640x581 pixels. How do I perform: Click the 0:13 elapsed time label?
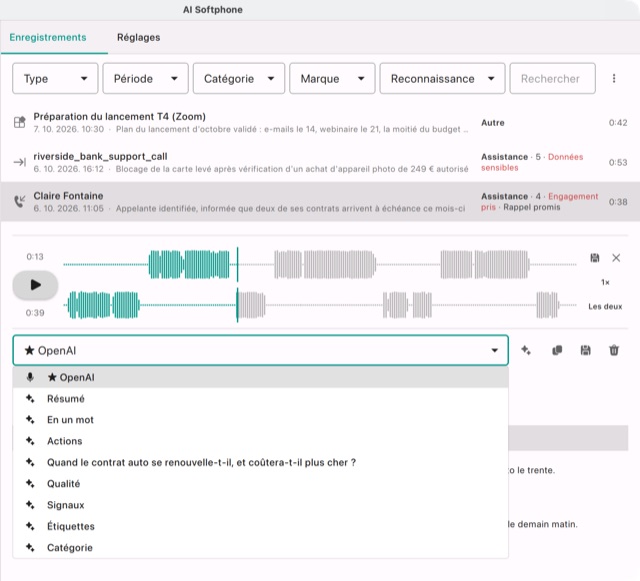[35, 256]
